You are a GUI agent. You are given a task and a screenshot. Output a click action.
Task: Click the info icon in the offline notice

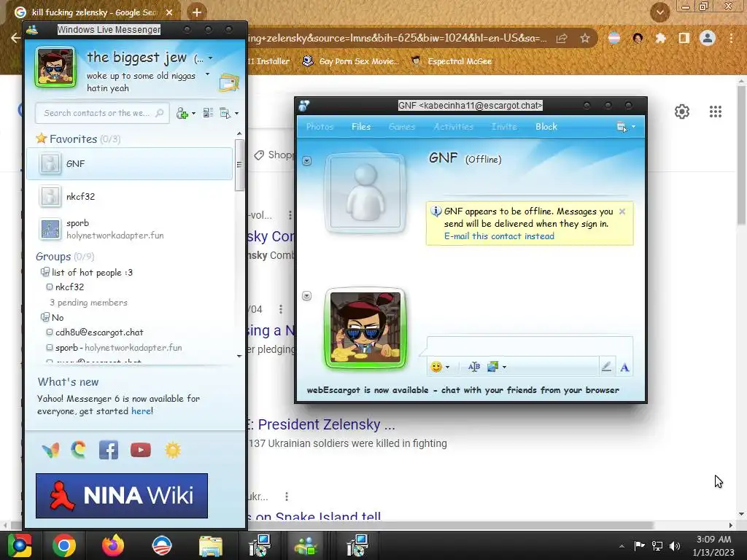tap(436, 211)
